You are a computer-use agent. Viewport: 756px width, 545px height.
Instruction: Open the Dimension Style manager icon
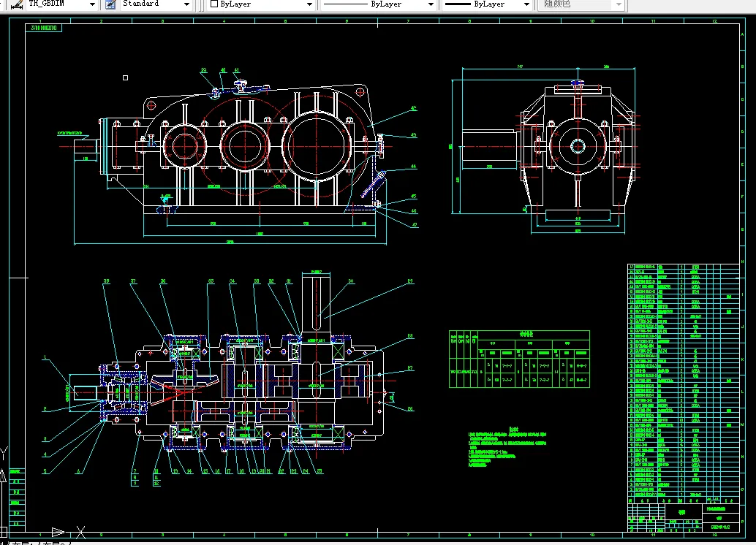click(x=17, y=4)
